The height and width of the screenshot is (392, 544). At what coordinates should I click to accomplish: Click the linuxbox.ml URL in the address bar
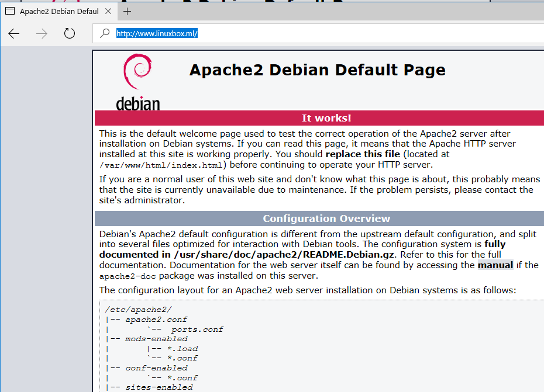tap(157, 33)
